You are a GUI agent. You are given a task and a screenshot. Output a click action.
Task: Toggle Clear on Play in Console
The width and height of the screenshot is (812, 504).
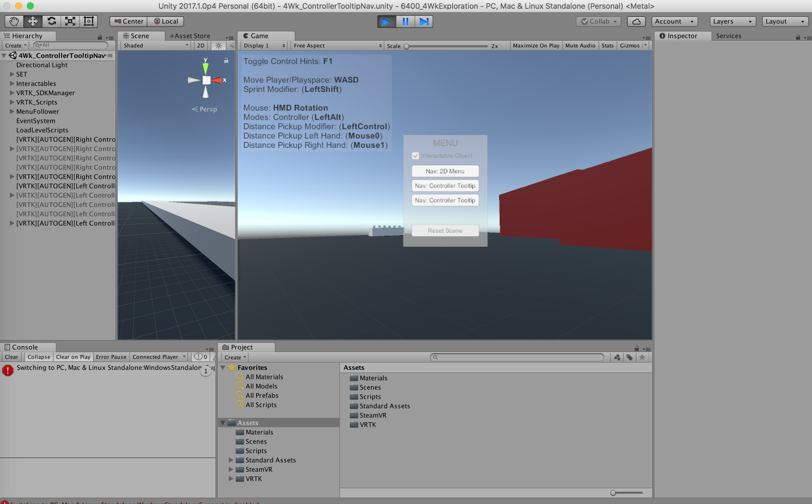pyautogui.click(x=73, y=357)
